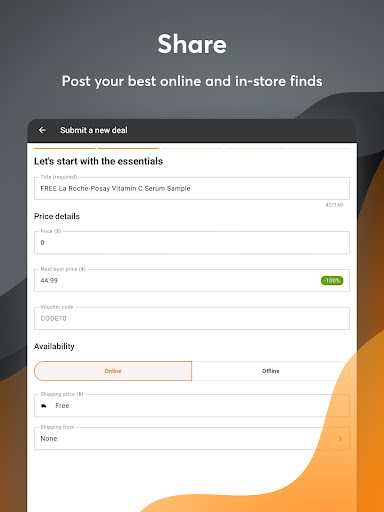Select Online availability option

click(113, 371)
